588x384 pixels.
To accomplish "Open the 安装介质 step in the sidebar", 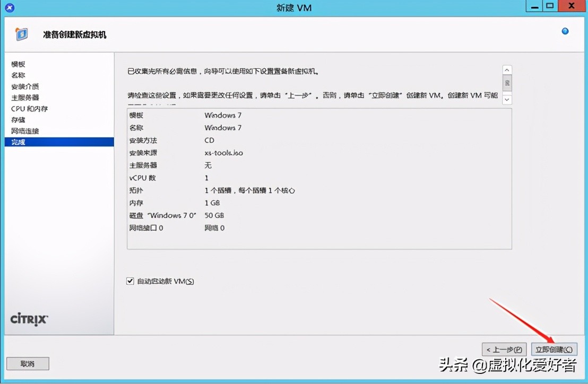I will [25, 86].
